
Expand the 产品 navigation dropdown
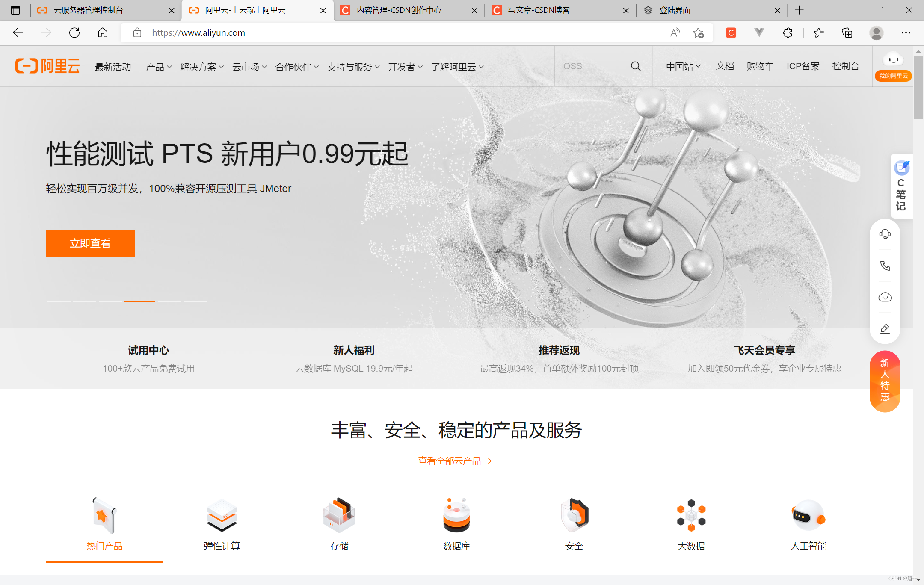click(158, 67)
